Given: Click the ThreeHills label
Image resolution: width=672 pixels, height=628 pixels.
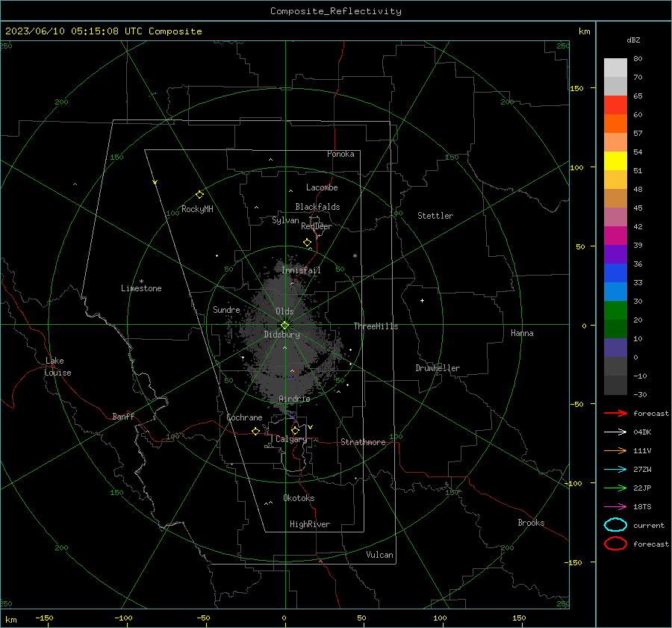Looking at the screenshot, I should tap(376, 326).
